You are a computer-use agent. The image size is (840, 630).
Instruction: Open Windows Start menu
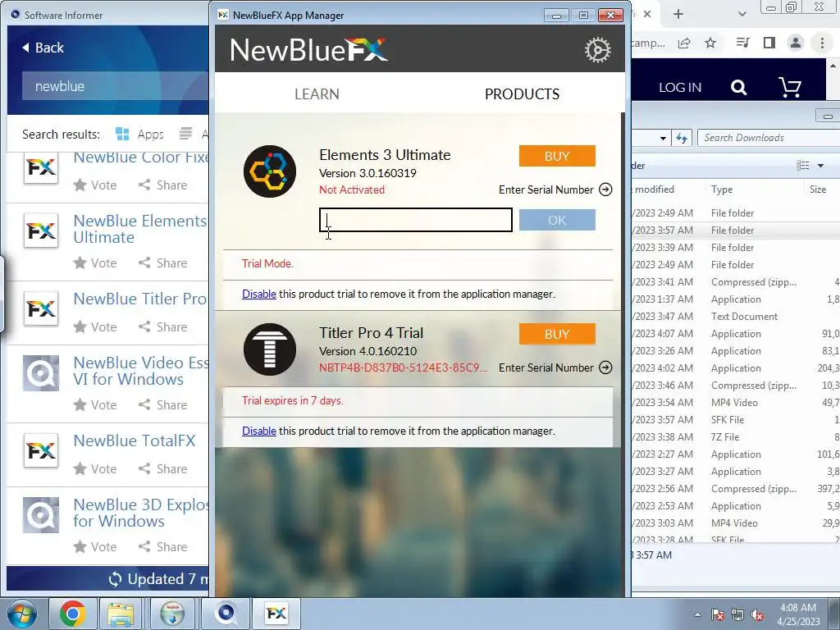coord(22,614)
